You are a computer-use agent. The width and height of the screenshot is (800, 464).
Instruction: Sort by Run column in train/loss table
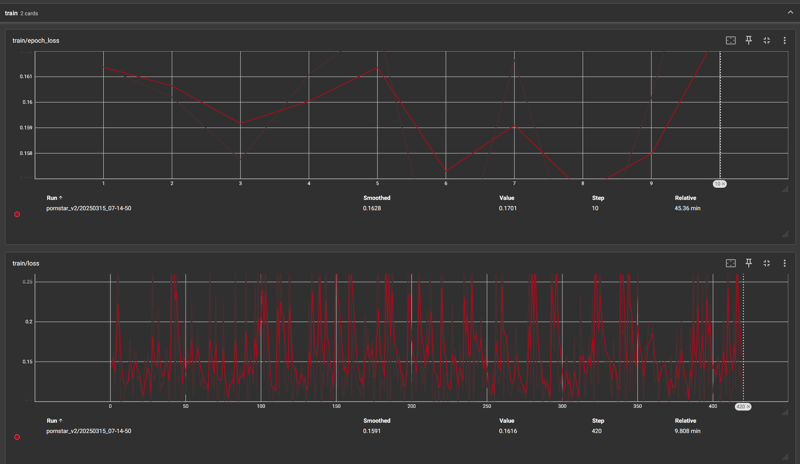pyautogui.click(x=54, y=421)
